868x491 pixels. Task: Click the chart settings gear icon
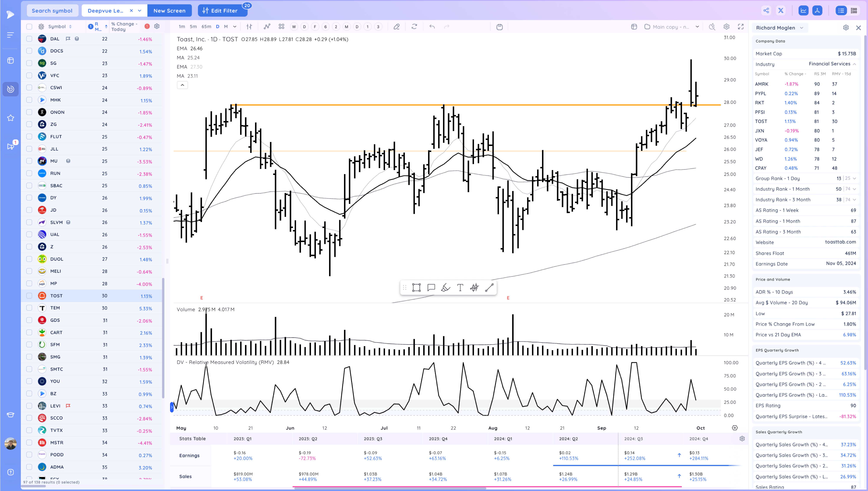[x=726, y=27]
